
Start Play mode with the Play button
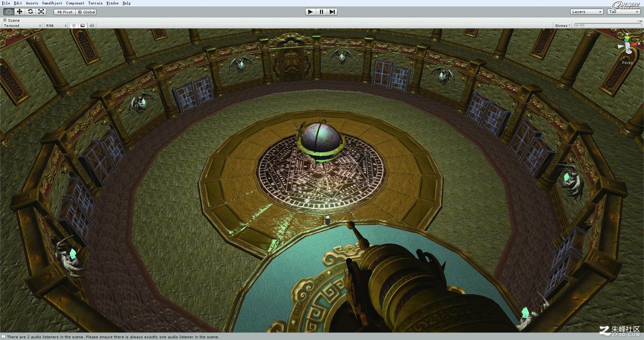(x=310, y=12)
